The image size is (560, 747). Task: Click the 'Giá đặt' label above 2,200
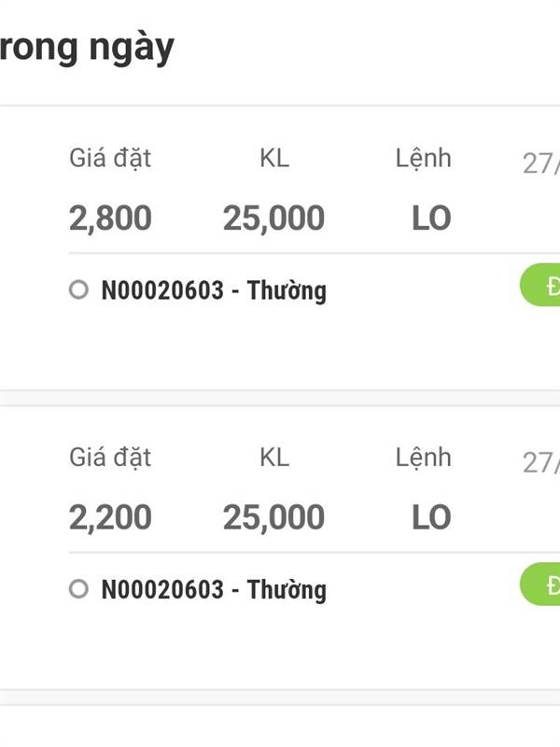tap(110, 458)
